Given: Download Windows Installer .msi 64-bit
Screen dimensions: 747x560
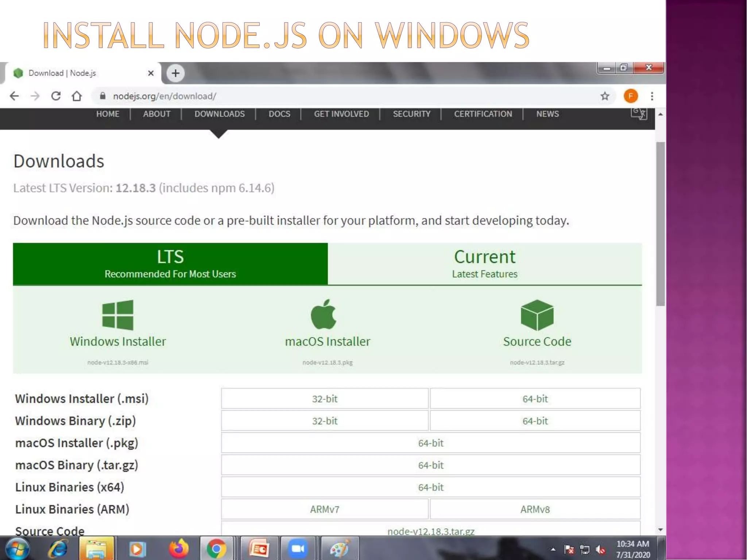Looking at the screenshot, I should pyautogui.click(x=535, y=399).
